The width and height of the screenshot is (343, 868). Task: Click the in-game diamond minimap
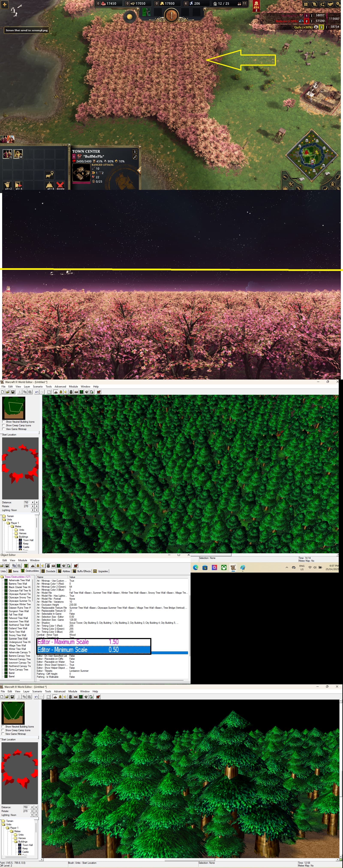[x=312, y=155]
